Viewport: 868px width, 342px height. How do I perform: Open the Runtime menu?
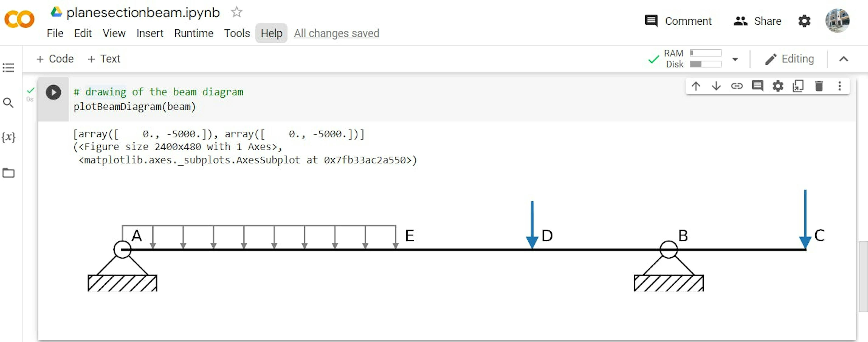(193, 33)
